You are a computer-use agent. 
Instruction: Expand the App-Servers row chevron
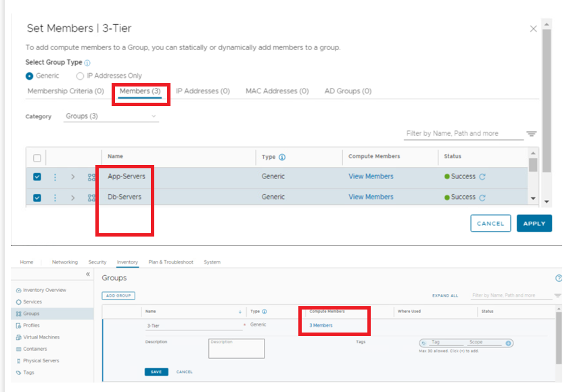point(72,177)
